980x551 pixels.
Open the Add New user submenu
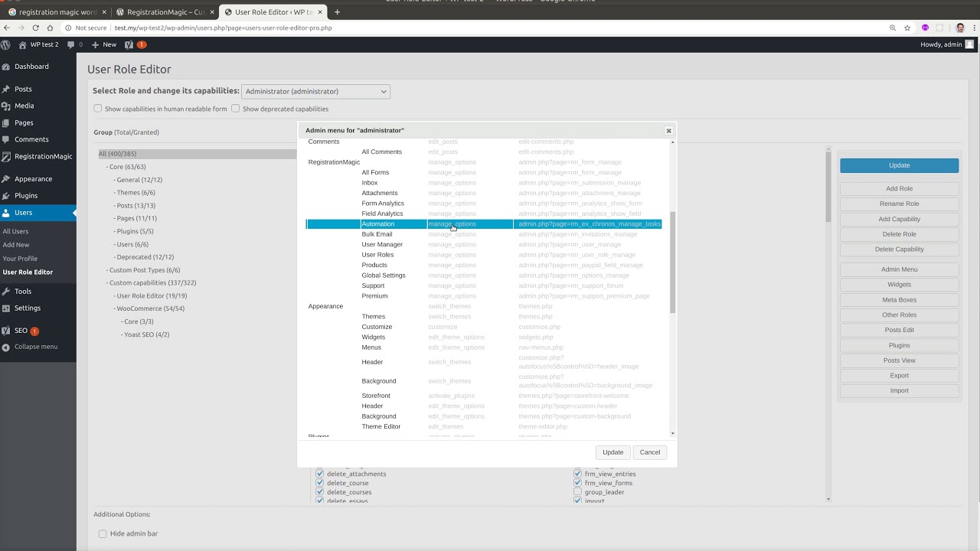pos(16,245)
